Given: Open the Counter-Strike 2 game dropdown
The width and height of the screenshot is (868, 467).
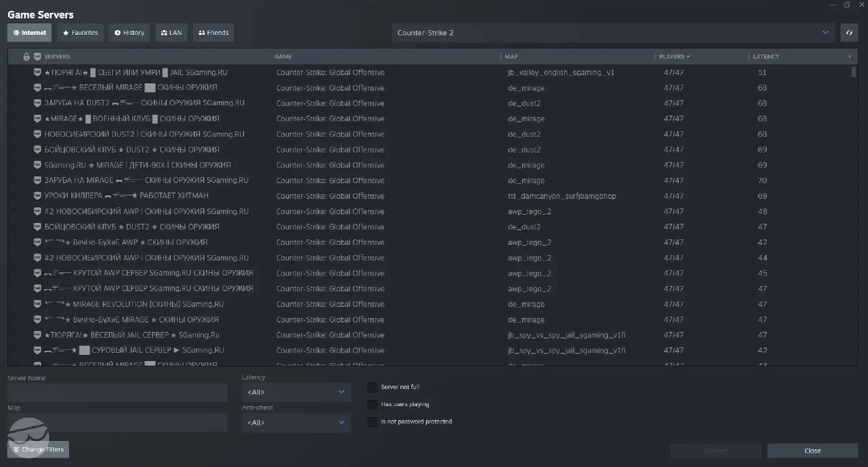Looking at the screenshot, I should coord(613,33).
